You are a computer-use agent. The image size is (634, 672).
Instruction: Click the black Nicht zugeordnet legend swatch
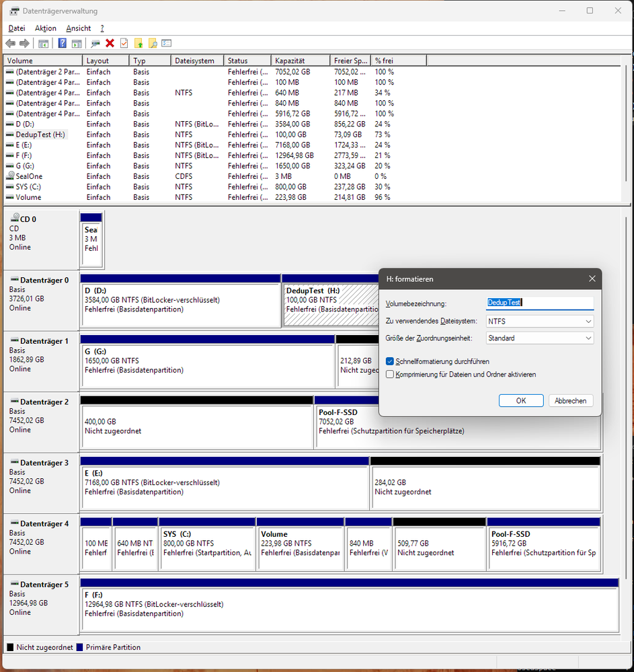(10, 647)
